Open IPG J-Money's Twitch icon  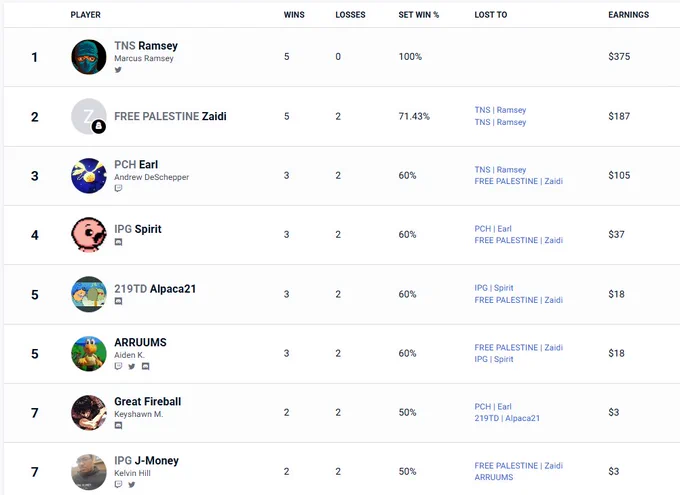point(118,485)
